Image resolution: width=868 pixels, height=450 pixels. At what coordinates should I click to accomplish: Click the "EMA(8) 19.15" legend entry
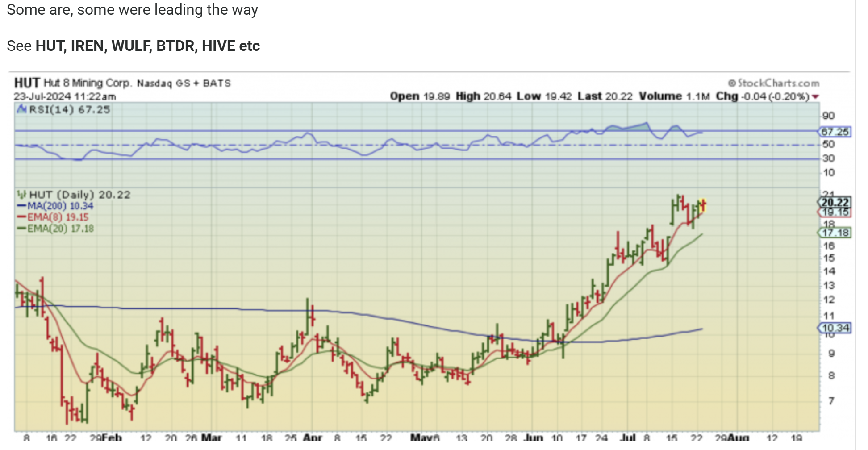pyautogui.click(x=53, y=217)
